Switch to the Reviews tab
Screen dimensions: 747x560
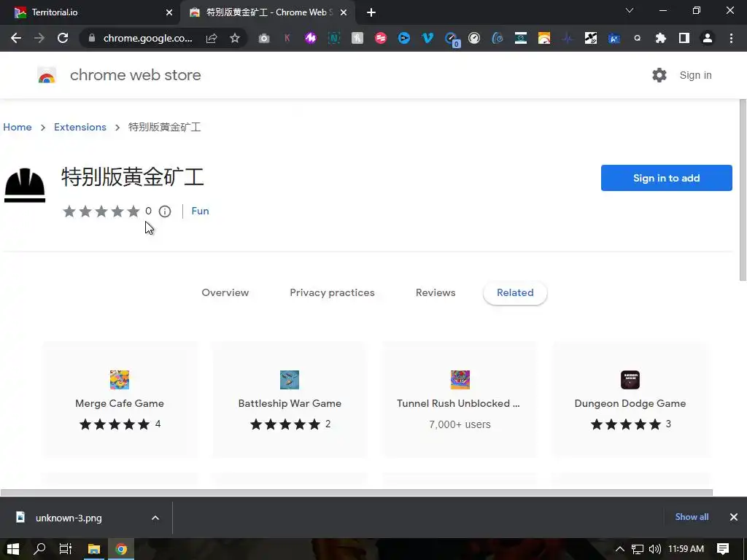pos(436,293)
